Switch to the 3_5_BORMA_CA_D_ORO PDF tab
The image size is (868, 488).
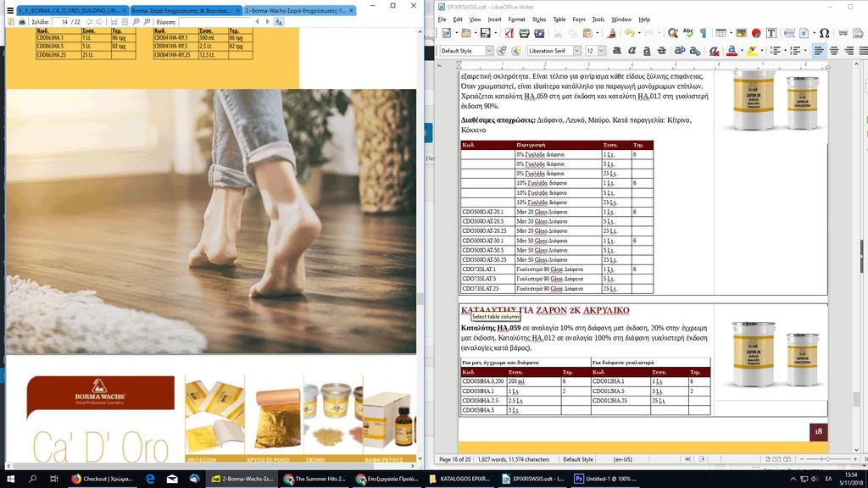72,10
